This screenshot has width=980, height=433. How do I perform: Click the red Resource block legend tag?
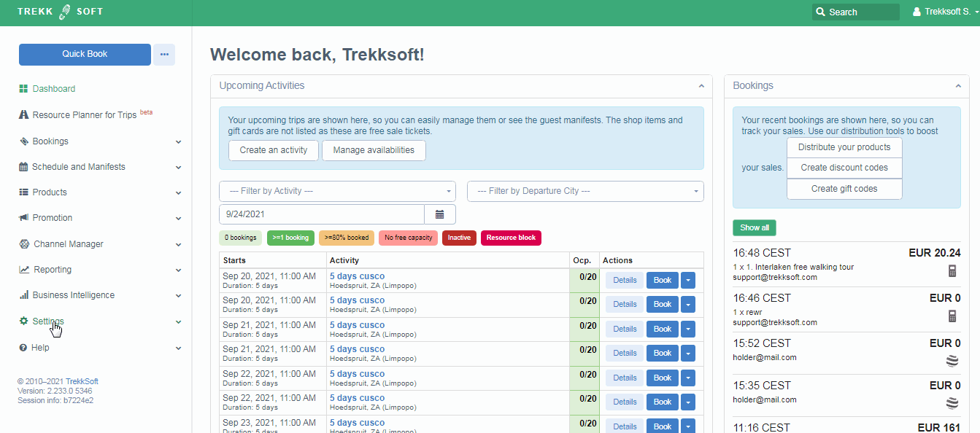(x=511, y=238)
